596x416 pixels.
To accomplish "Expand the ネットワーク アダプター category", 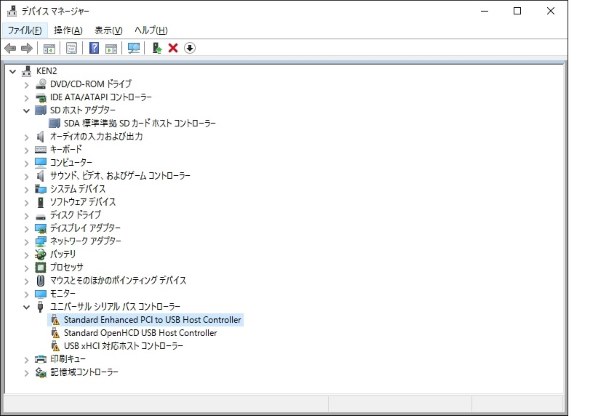I will coord(26,241).
